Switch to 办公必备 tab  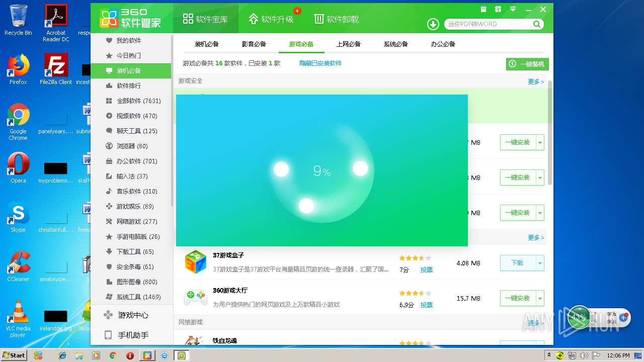tap(443, 44)
